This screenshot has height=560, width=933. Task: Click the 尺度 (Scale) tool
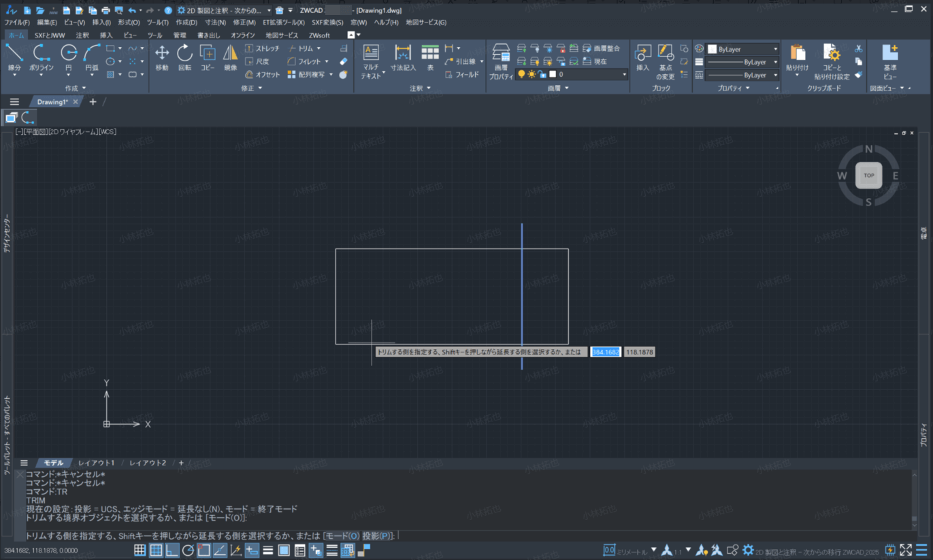click(x=257, y=61)
